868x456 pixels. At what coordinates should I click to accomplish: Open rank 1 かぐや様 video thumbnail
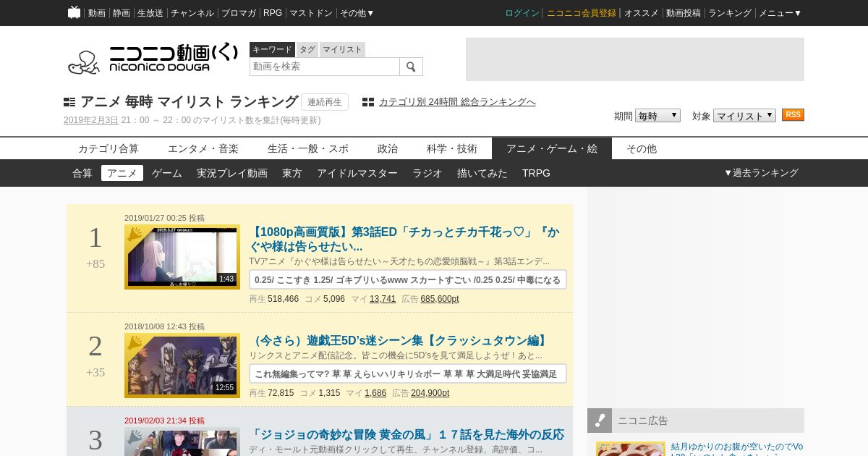point(182,257)
